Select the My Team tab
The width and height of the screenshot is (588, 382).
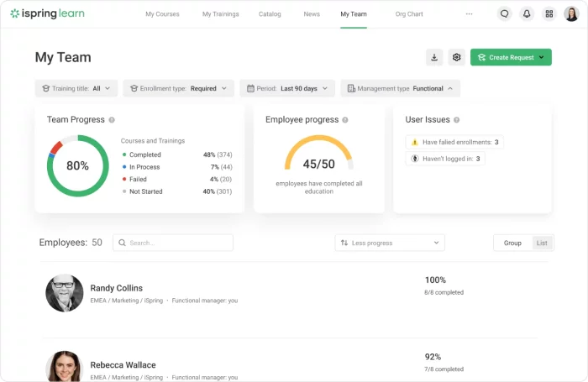coord(354,14)
